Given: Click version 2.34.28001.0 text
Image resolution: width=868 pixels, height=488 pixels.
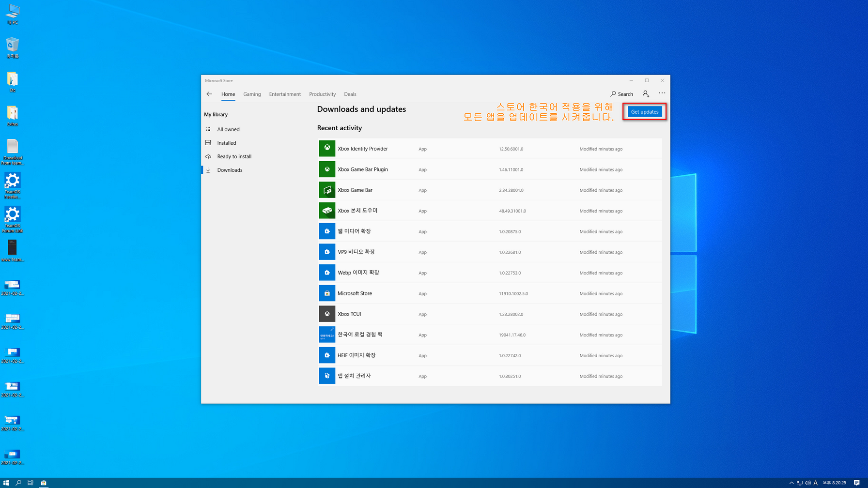Looking at the screenshot, I should pos(511,190).
